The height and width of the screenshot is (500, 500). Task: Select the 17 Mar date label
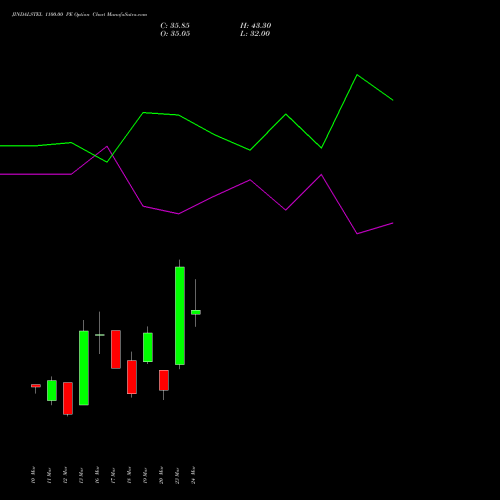[113, 475]
